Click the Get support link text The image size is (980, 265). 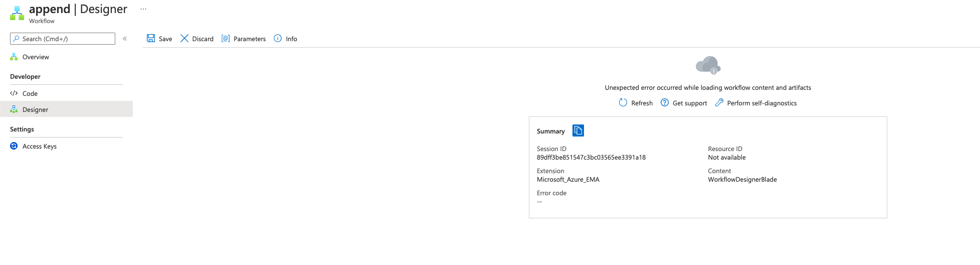(x=690, y=103)
